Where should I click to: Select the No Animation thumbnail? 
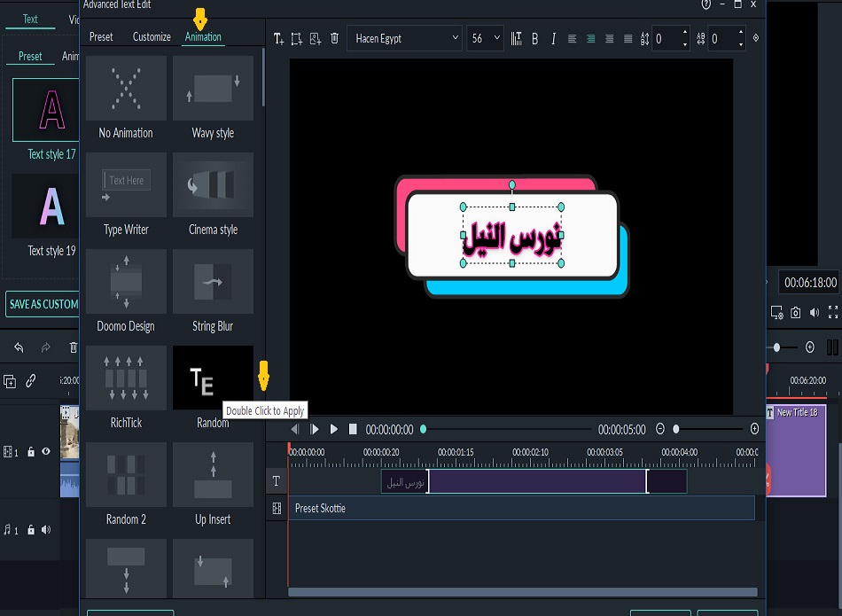(126, 88)
